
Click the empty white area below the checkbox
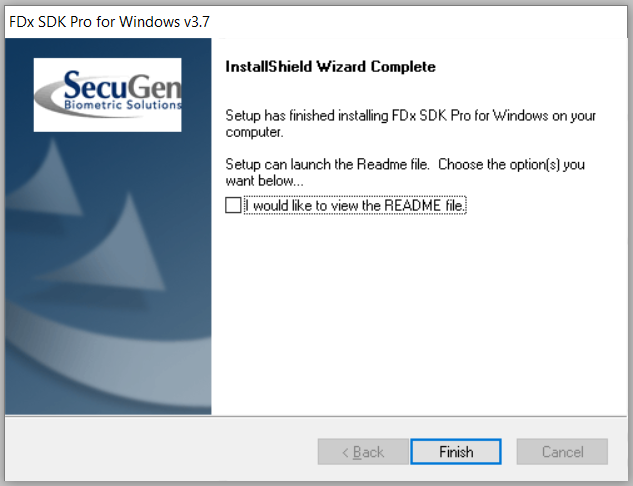[x=420, y=315]
